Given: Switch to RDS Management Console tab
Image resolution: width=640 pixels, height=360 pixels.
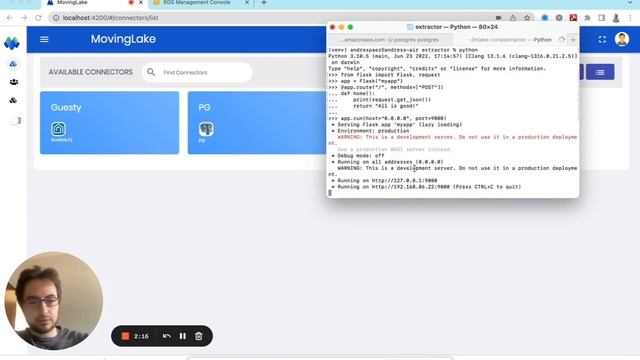Looking at the screenshot, I should click(196, 3).
